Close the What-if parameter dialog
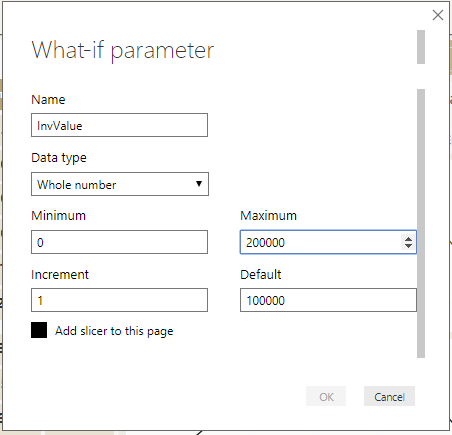452x435 pixels. point(438,15)
